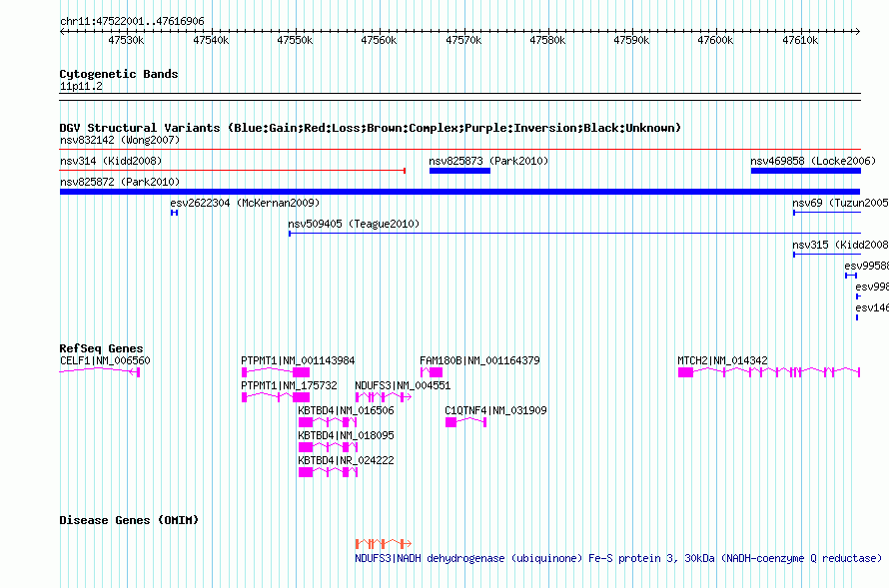This screenshot has height=588, width=889.
Task: Select the esv2622304 (McKernan2009) small variant marker
Action: point(174,213)
